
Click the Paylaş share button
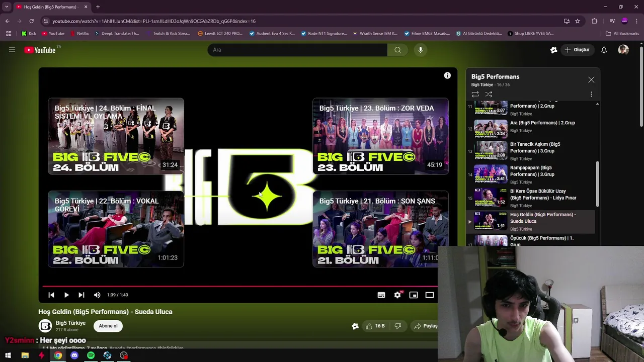coord(426,326)
